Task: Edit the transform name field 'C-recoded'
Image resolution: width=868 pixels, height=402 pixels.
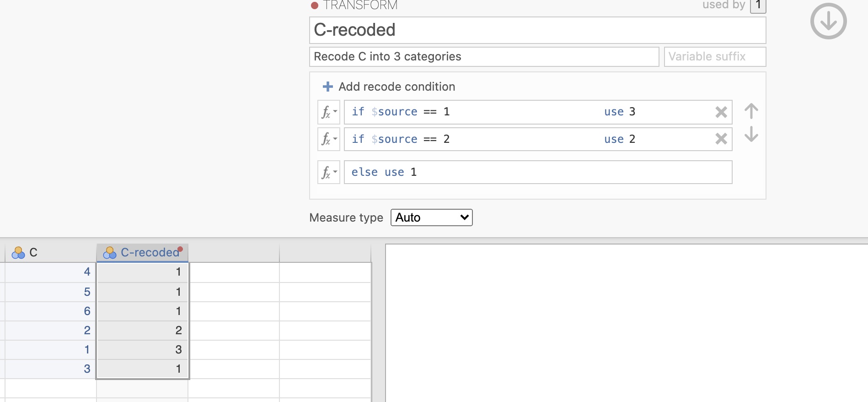Action: (x=537, y=30)
